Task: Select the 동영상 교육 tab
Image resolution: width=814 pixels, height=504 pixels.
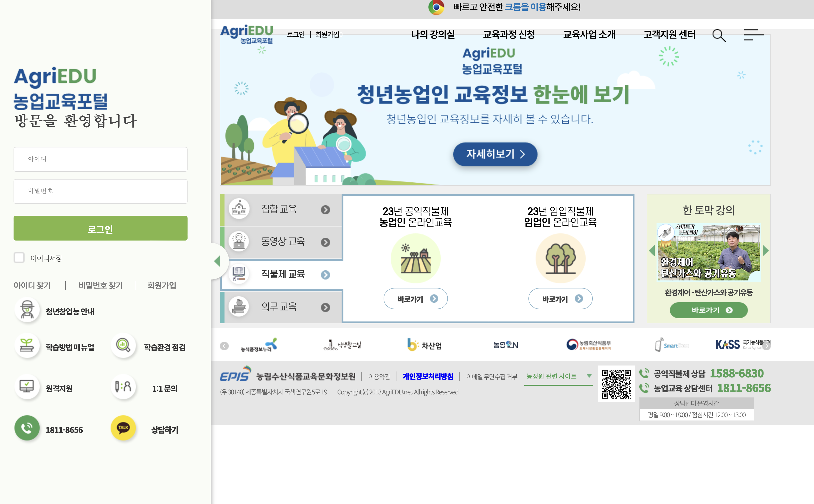Action: (283, 242)
